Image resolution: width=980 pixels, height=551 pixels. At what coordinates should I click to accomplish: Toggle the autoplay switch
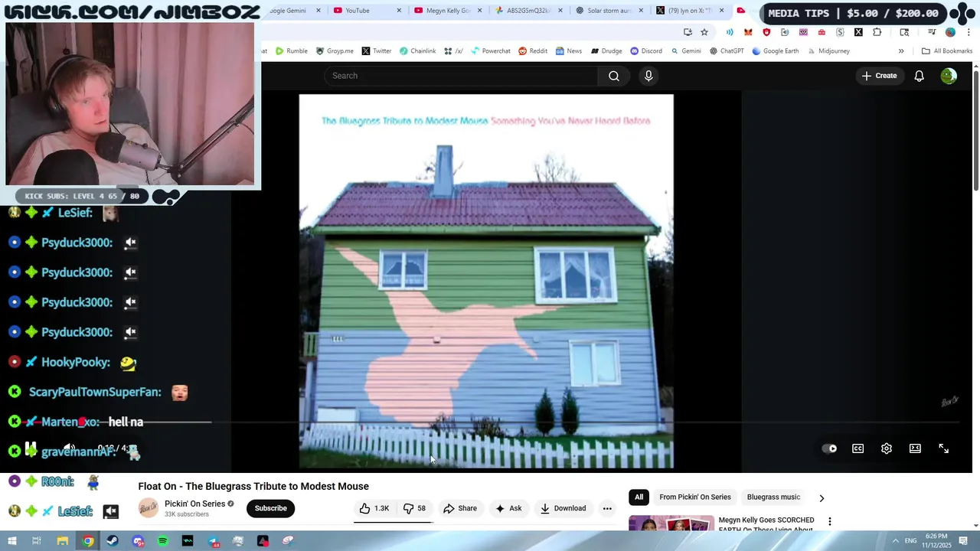coord(829,448)
